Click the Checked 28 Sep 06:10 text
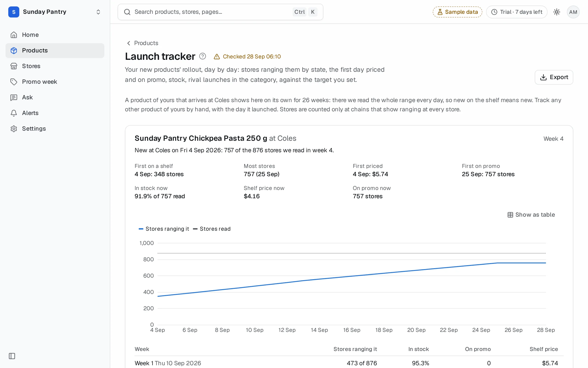This screenshot has height=368, width=588. 252,57
